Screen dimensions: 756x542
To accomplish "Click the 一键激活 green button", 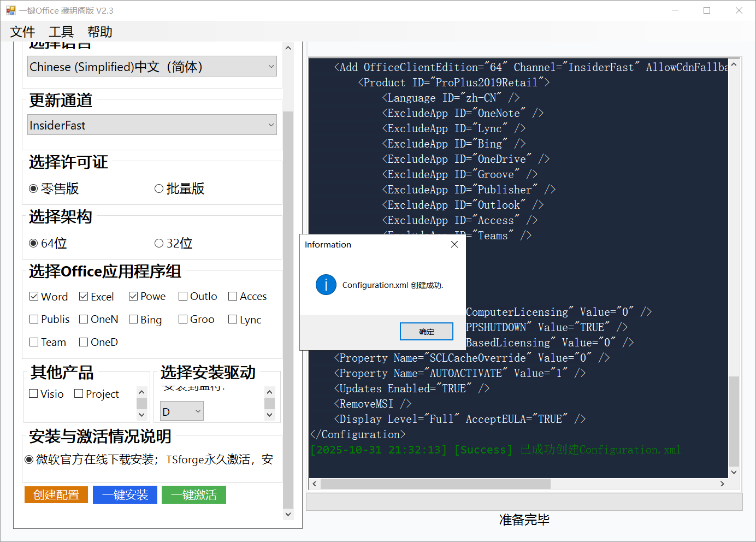I will pos(194,494).
